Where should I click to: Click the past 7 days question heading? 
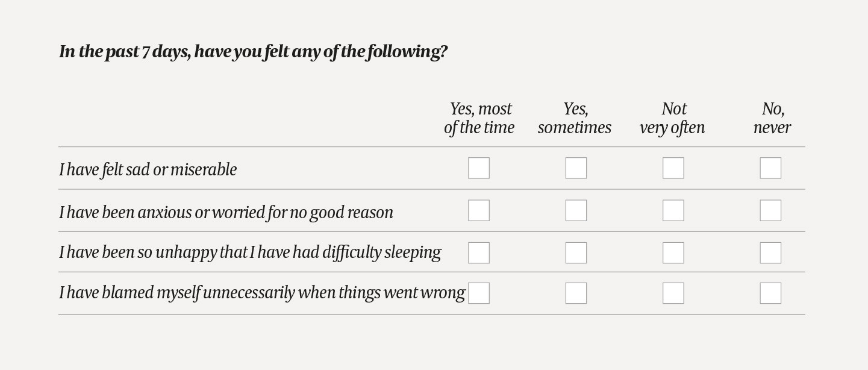coord(253,52)
